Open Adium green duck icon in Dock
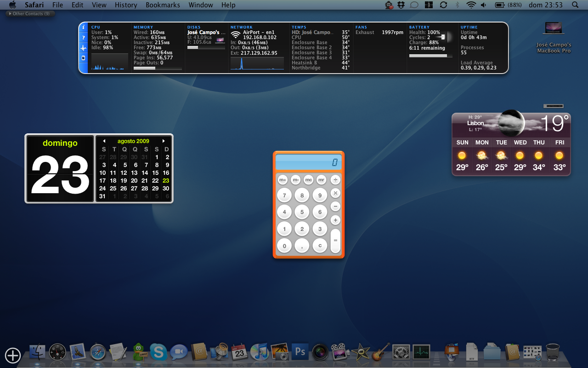The height and width of the screenshot is (368, 588). 139,352
